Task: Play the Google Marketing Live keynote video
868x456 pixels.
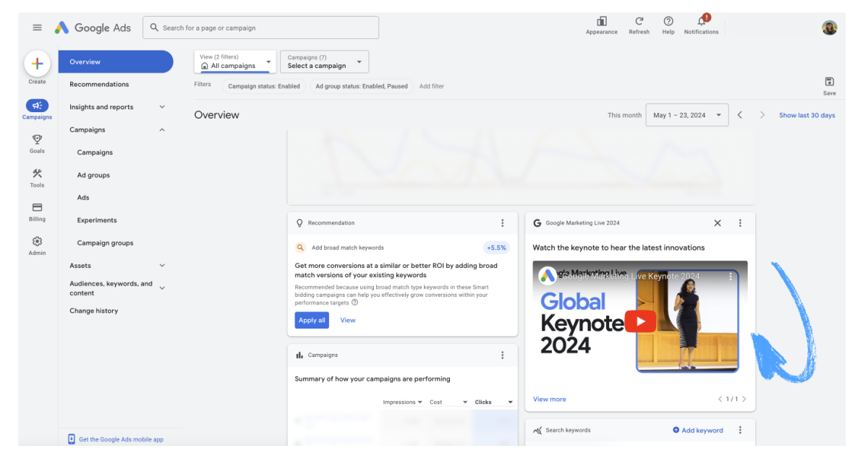Action: [x=641, y=321]
